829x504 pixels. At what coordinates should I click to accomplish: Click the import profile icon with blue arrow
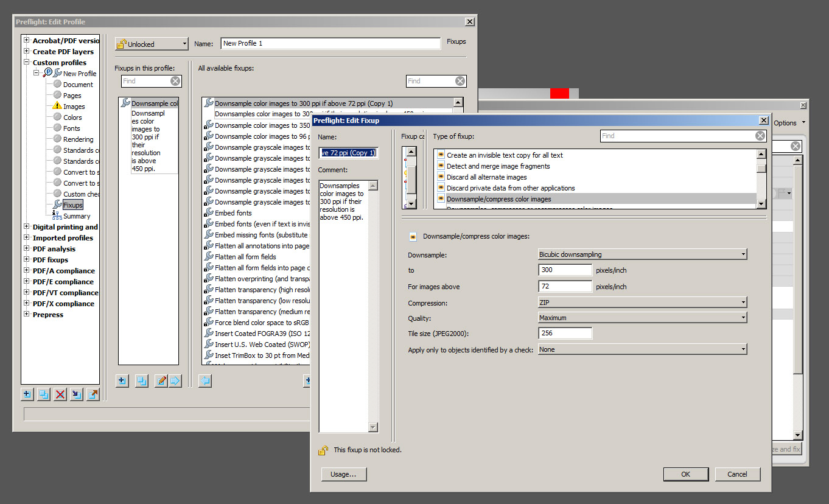pyautogui.click(x=76, y=394)
